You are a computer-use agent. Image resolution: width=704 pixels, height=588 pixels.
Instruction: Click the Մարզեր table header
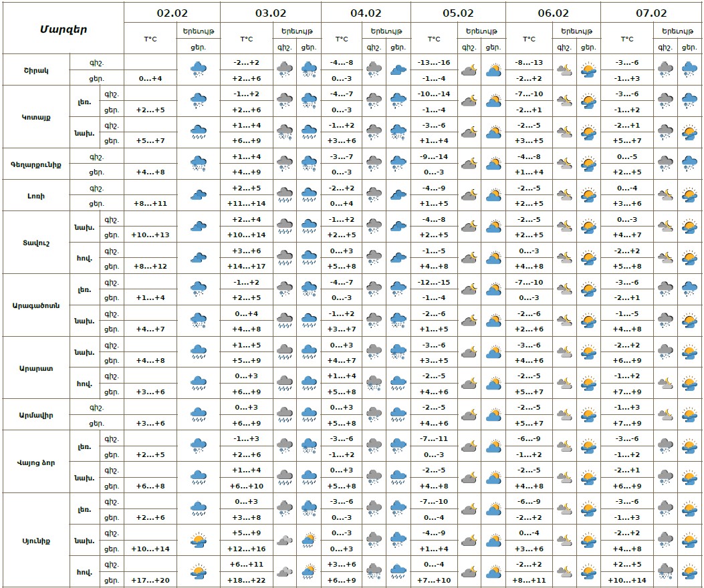click(63, 29)
